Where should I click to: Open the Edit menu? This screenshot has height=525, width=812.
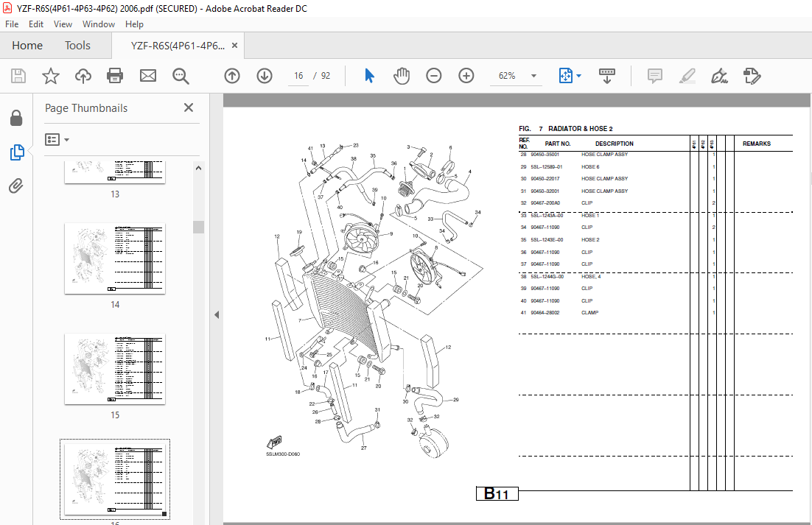tap(35, 24)
